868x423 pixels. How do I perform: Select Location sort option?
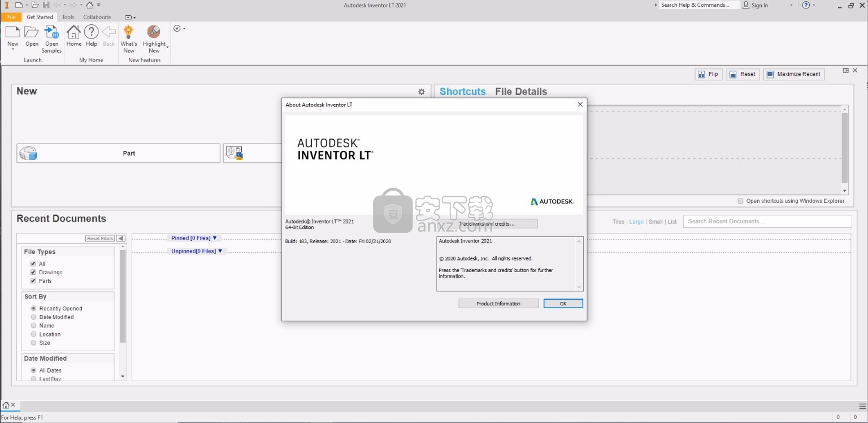click(x=33, y=334)
